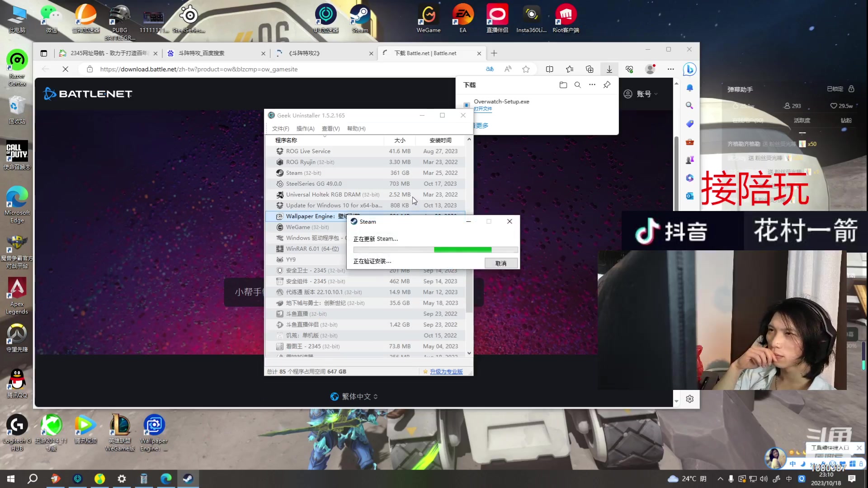Select ROG Live Service row
Screen dimensions: 868x488
[x=365, y=151]
